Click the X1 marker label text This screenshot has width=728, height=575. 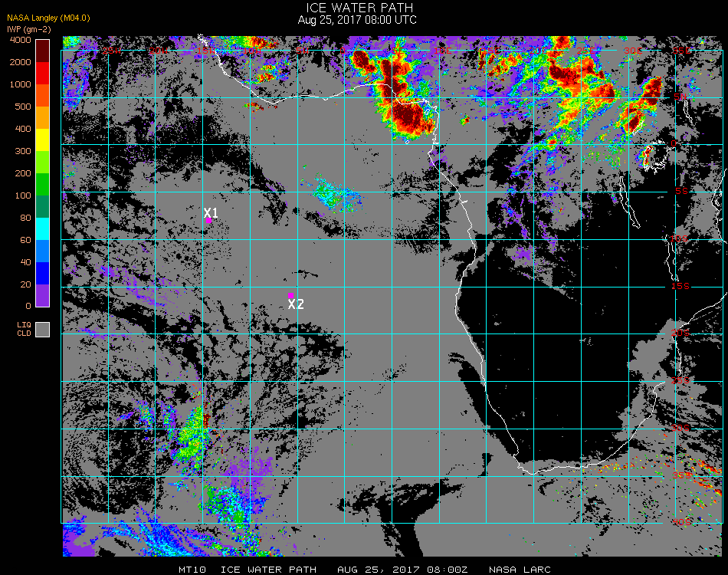point(211,212)
